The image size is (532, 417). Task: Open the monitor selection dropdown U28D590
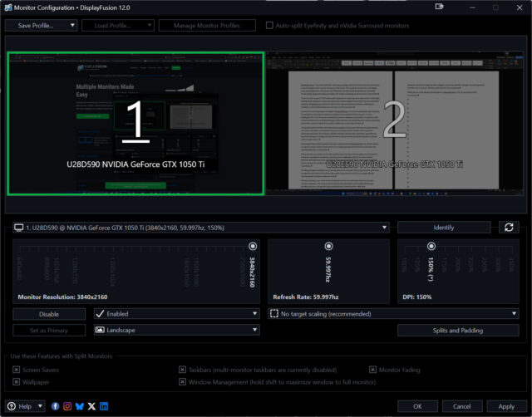(x=201, y=228)
